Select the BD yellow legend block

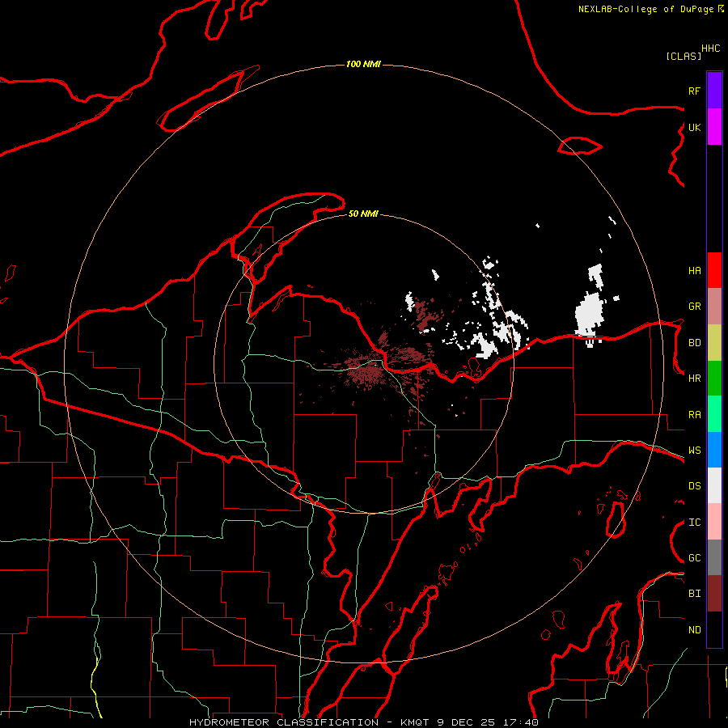[x=714, y=343]
